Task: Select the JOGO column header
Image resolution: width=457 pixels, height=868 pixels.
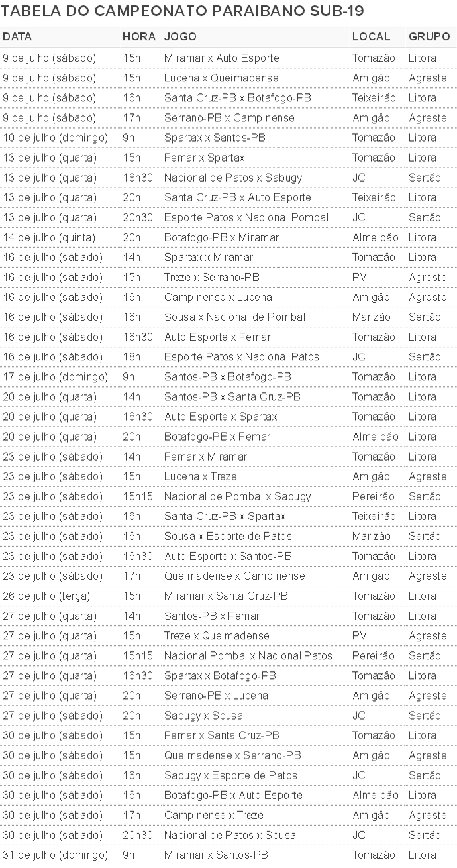Action: [x=180, y=37]
